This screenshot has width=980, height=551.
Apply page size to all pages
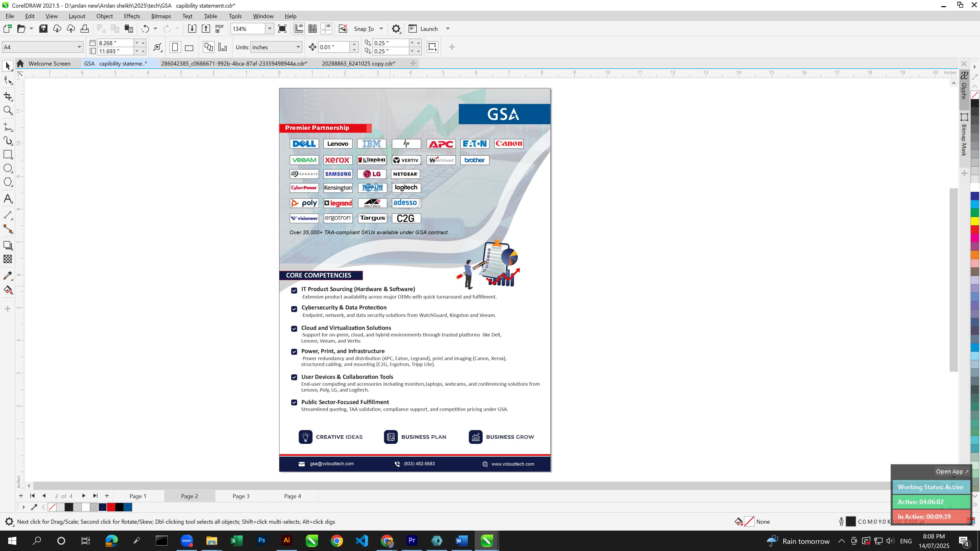tap(209, 47)
